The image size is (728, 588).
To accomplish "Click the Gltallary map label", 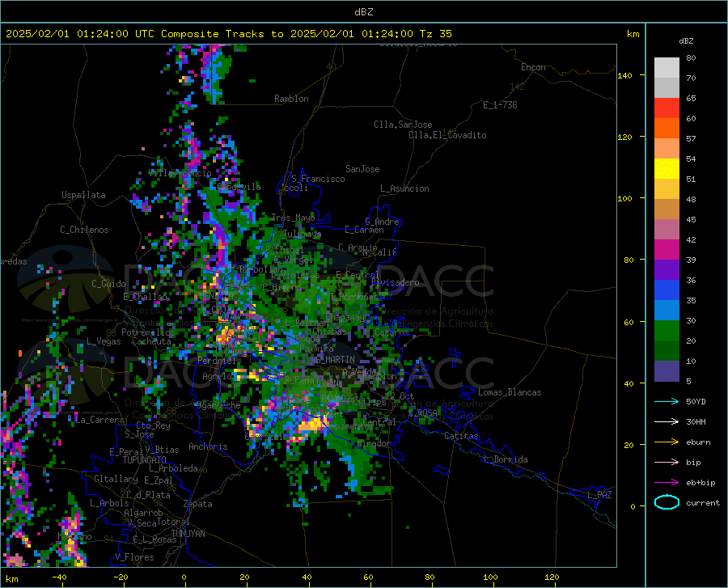I will pyautogui.click(x=116, y=479).
